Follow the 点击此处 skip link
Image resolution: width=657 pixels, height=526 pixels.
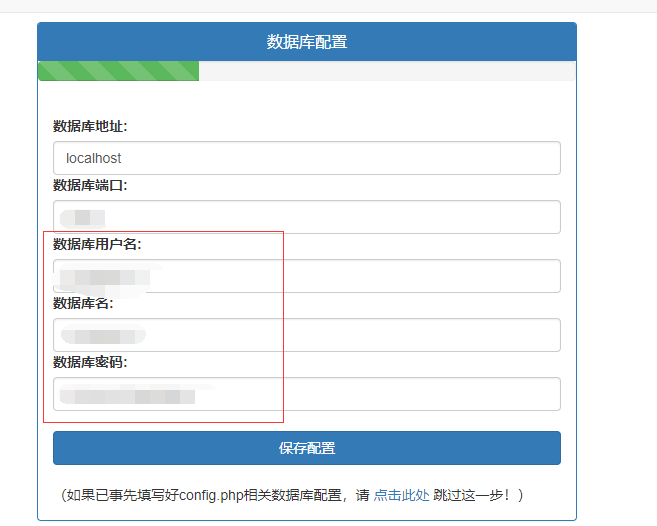(x=402, y=495)
